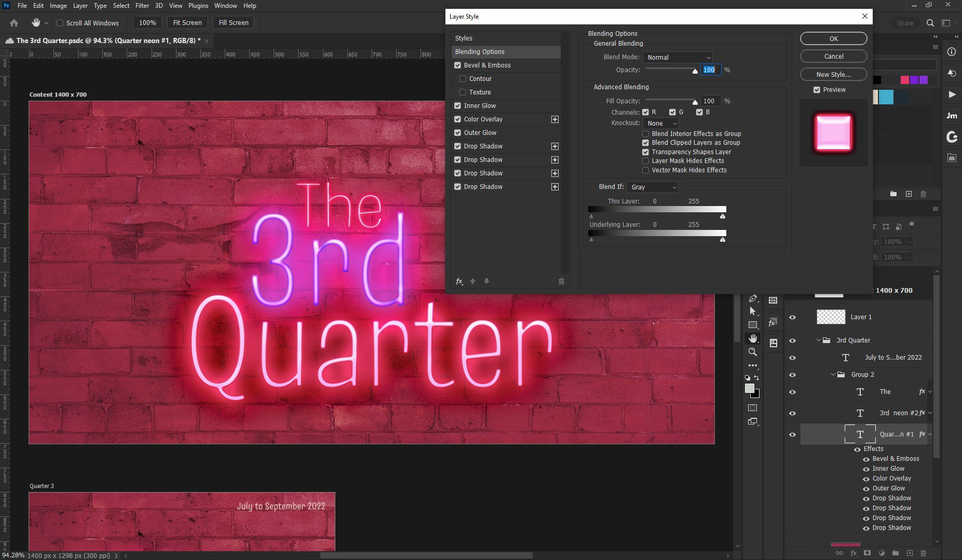Create new adjustment layer icon
This screenshot has height=560, width=962.
[882, 553]
